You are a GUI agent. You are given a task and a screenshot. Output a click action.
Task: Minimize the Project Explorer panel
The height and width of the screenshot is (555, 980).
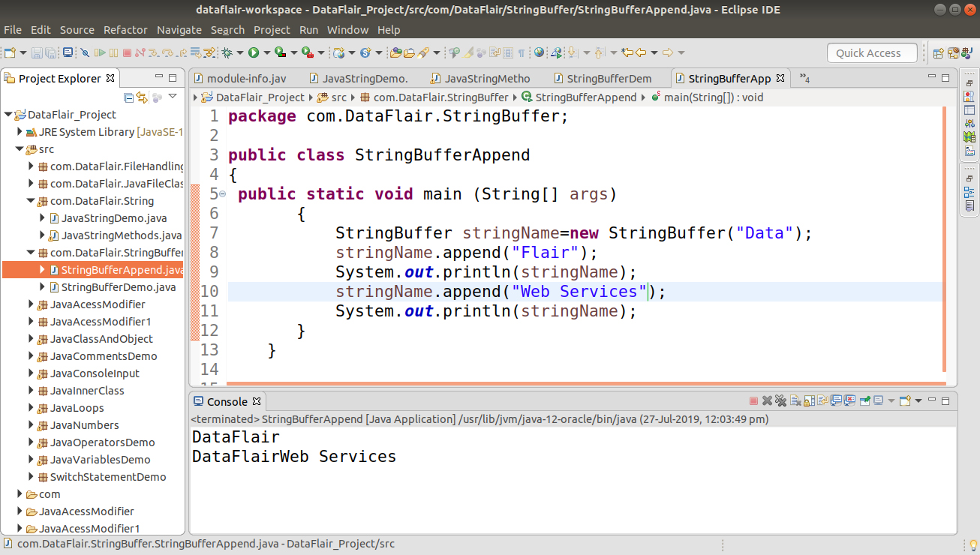[x=160, y=77]
